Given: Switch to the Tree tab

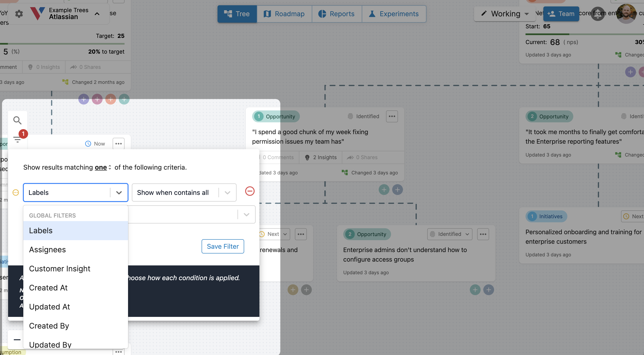Looking at the screenshot, I should 237,14.
